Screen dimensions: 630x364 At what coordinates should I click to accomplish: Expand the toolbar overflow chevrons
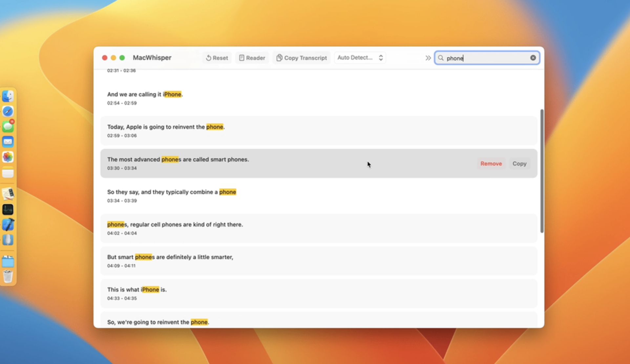(428, 58)
